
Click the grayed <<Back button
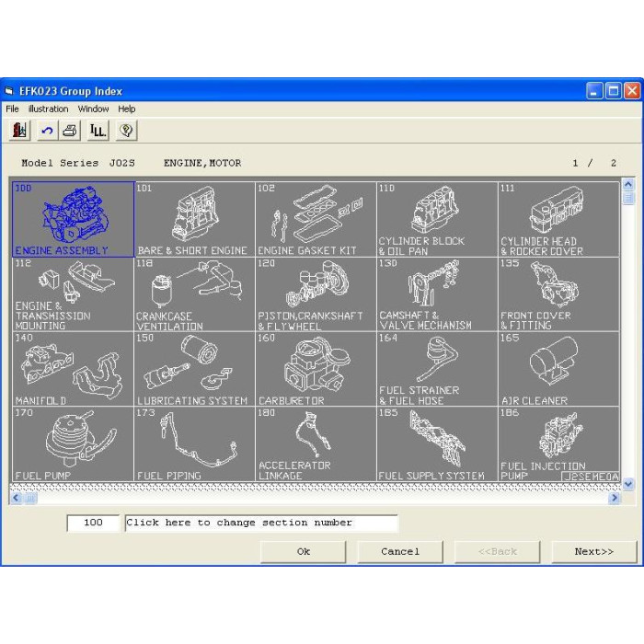[498, 552]
